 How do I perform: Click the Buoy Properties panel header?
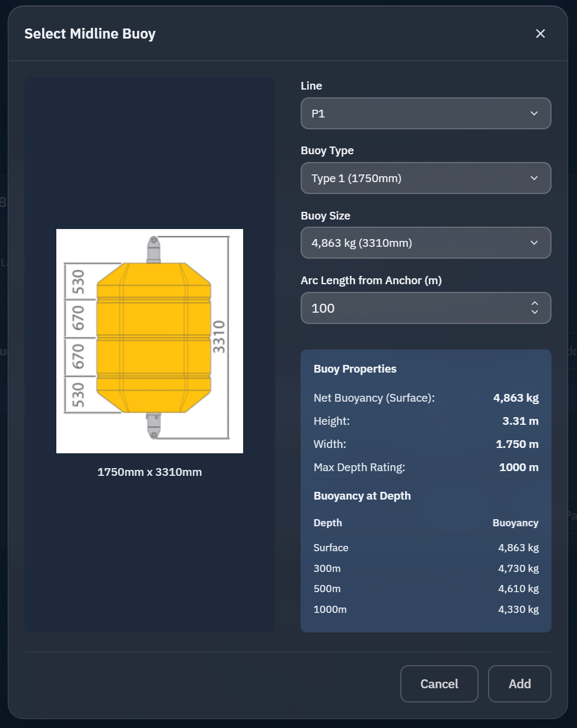(x=355, y=368)
